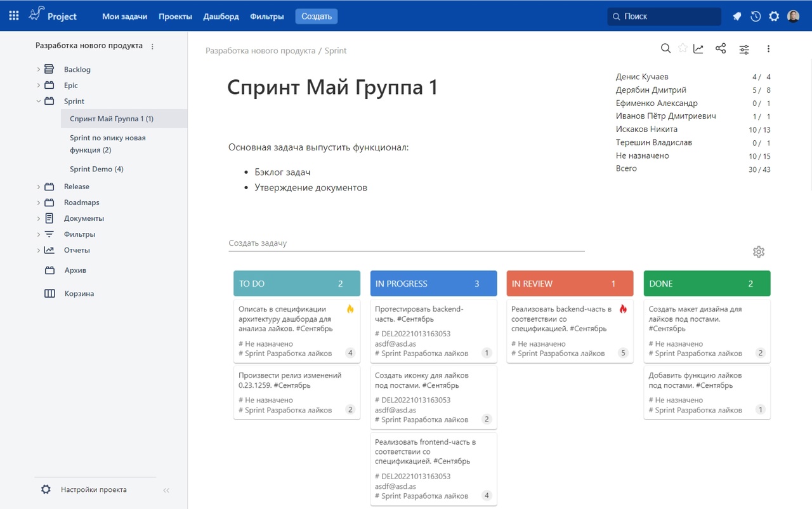This screenshot has height=509, width=812.
Task: Click the Создать задачу input field
Action: (406, 243)
